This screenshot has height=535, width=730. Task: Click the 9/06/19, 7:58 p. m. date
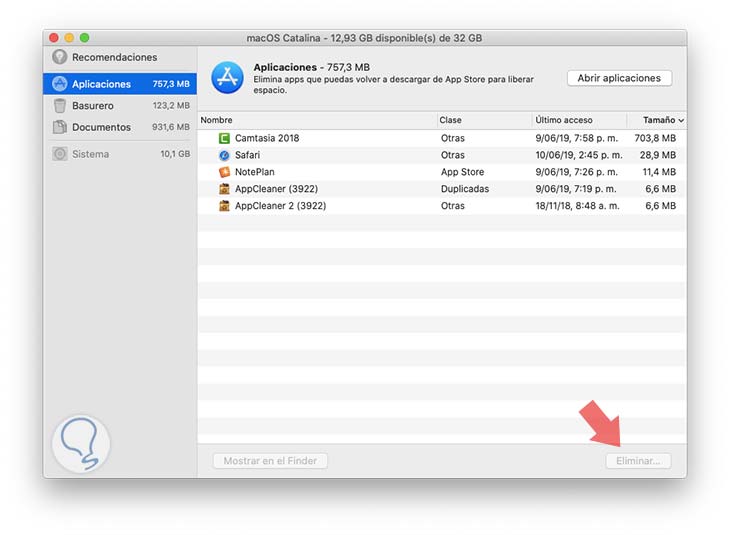tap(576, 138)
